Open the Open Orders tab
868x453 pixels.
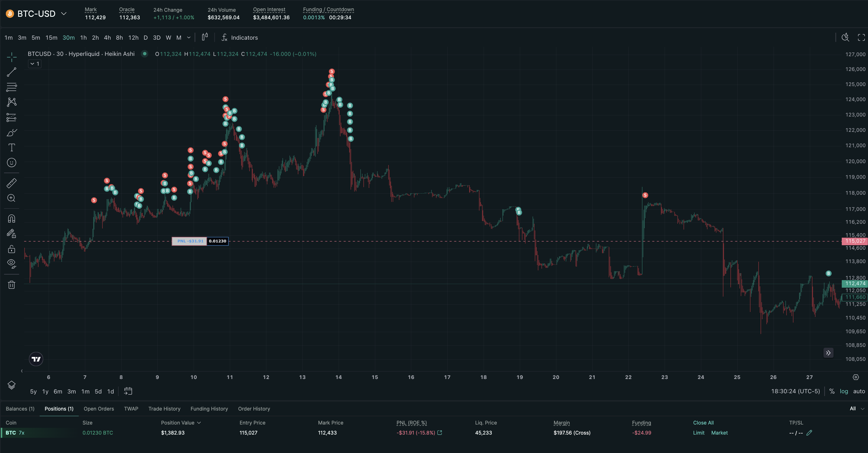99,409
